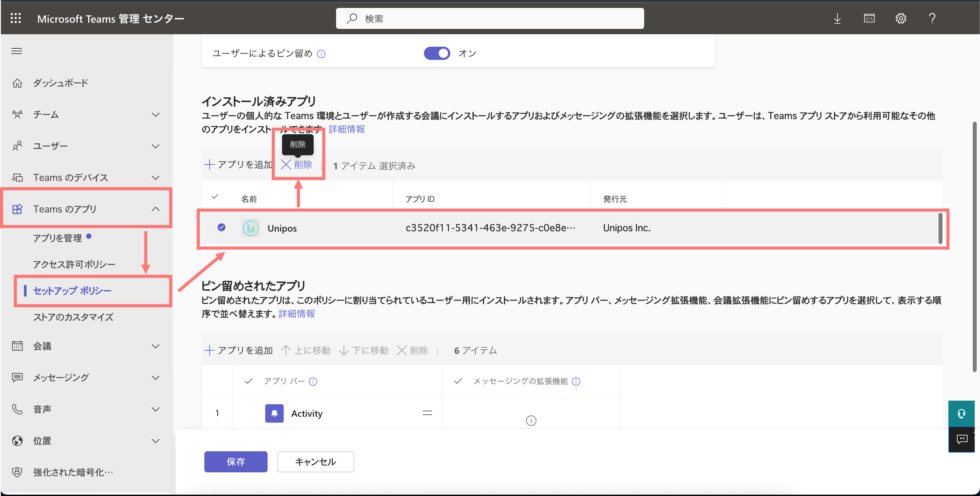The image size is (980, 496).
Task: Click the 会議 calendar icon
Action: pyautogui.click(x=17, y=346)
